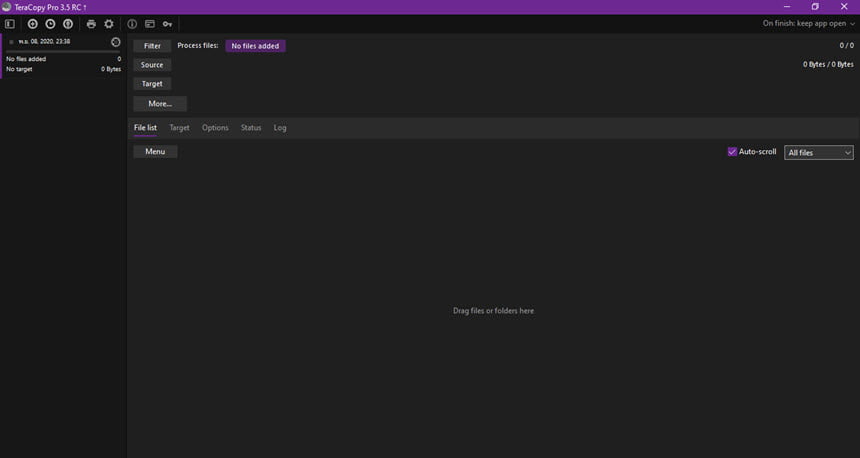This screenshot has height=458, width=860.
Task: Open the On finish: keep app open dropdown
Action: point(808,24)
